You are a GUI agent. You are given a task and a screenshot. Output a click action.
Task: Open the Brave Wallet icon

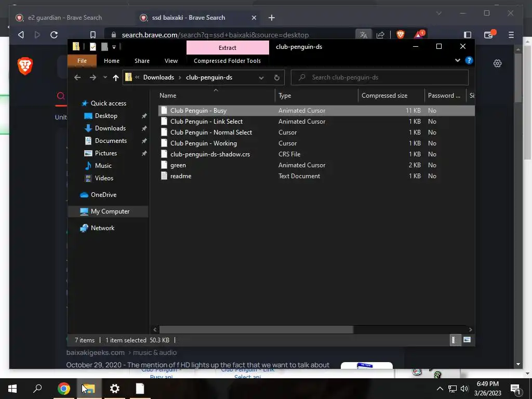(x=489, y=35)
